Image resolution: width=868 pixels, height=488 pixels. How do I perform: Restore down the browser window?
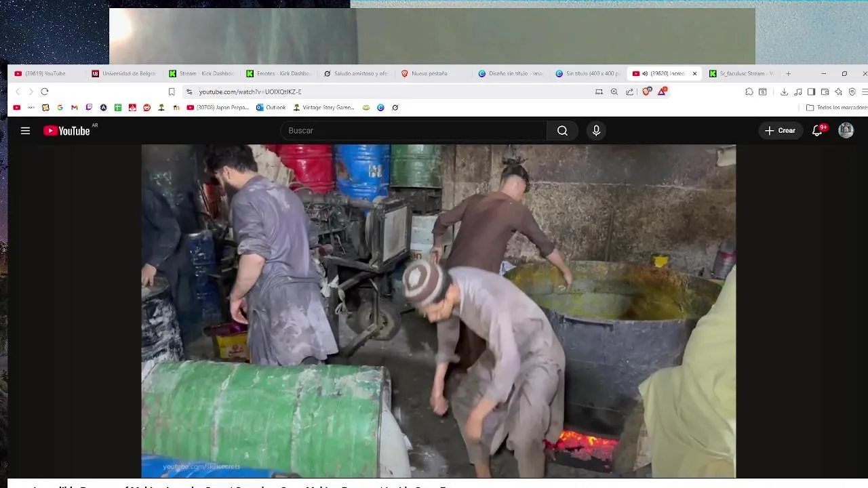[x=844, y=73]
